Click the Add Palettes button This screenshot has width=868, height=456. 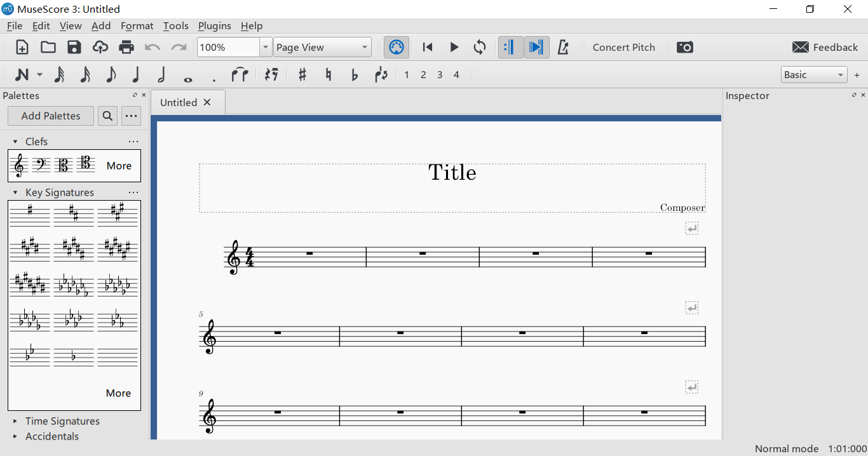point(51,116)
